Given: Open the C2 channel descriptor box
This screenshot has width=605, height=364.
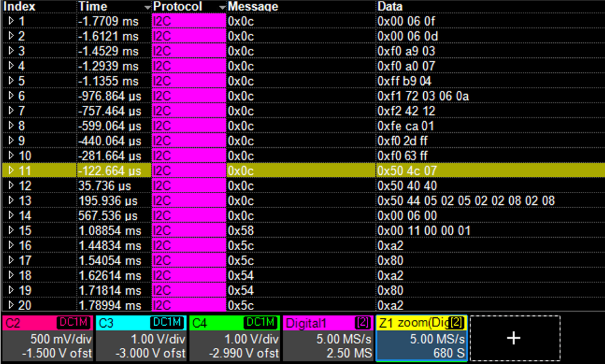Looking at the screenshot, I should click(48, 338).
